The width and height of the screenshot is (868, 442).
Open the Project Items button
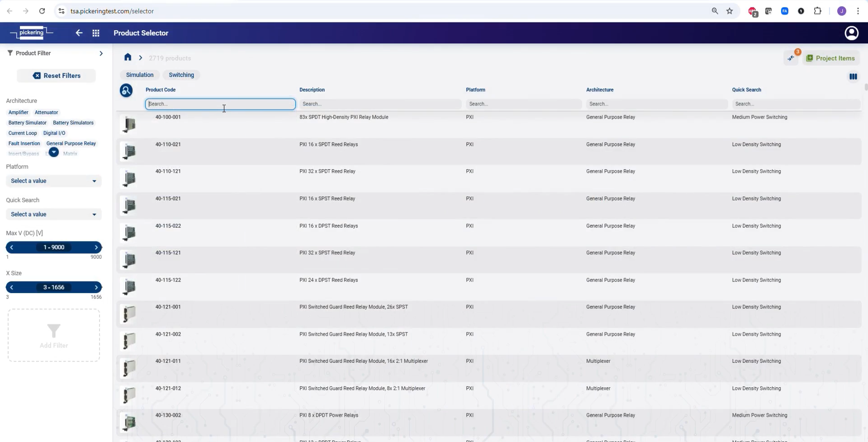(830, 58)
